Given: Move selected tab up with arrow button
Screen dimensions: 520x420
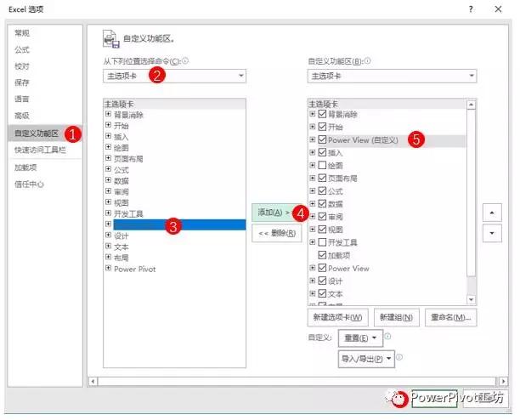Looking at the screenshot, I should pos(492,213).
